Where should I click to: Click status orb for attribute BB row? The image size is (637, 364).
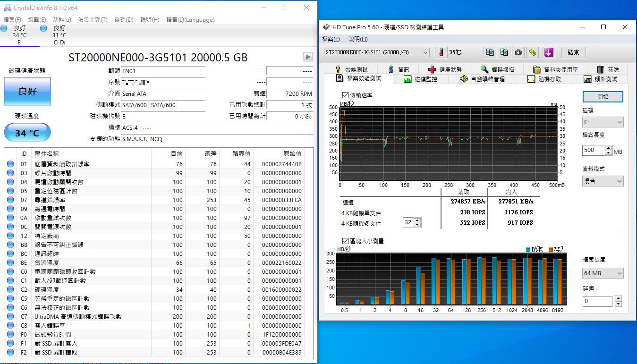click(x=10, y=245)
